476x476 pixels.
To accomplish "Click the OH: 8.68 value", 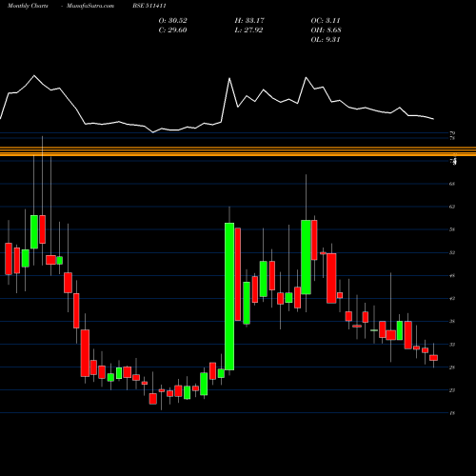I will (326, 30).
